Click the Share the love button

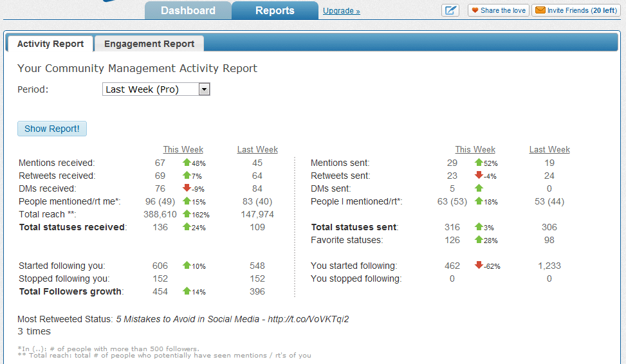tap(499, 10)
